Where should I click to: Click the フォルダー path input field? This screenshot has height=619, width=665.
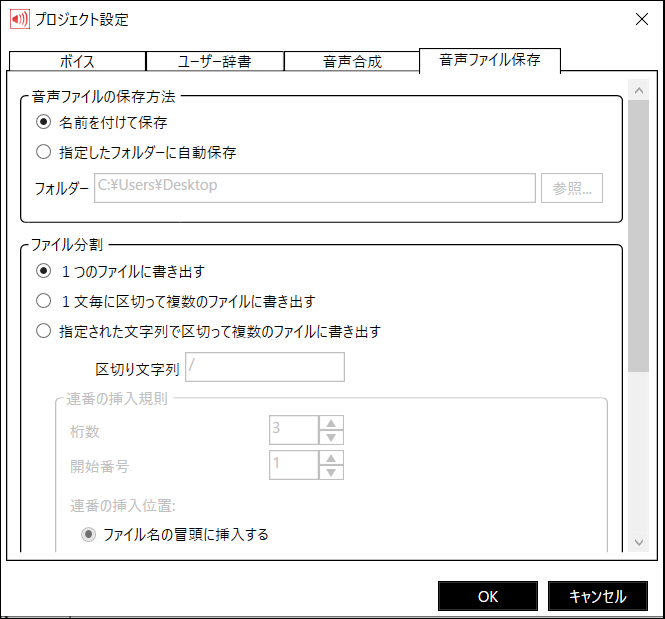coord(315,188)
